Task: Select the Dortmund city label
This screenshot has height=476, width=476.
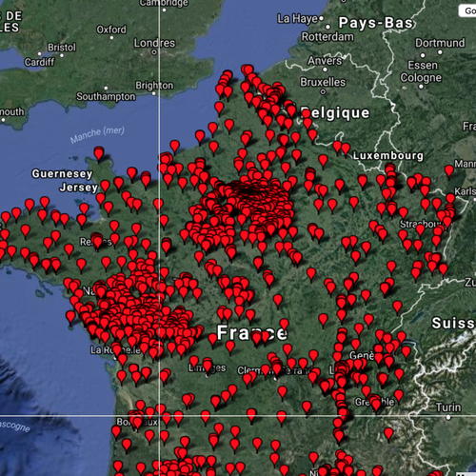Action: pos(440,43)
